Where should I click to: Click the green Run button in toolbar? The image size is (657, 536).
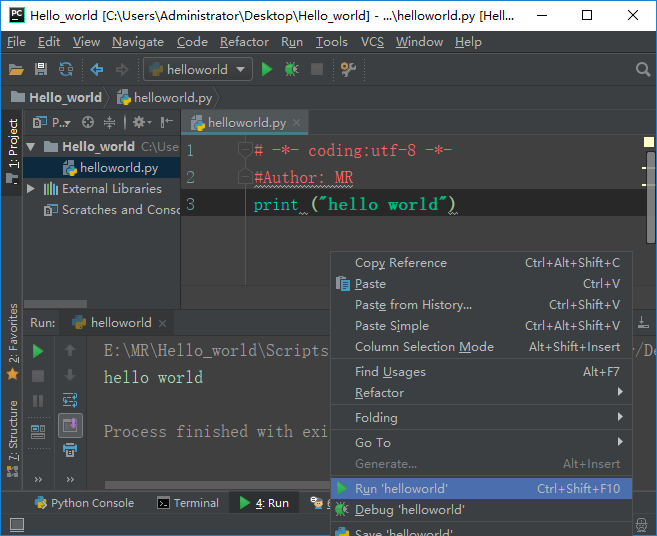266,69
